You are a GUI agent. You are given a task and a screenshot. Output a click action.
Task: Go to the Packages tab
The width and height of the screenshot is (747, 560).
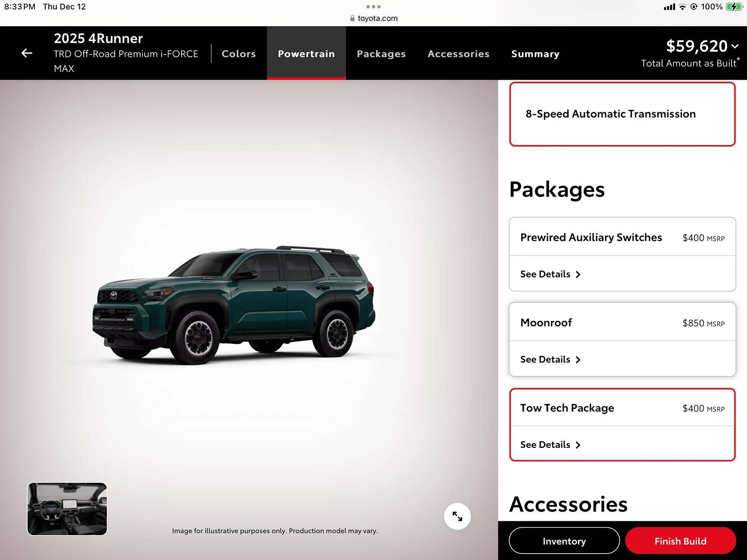(381, 54)
